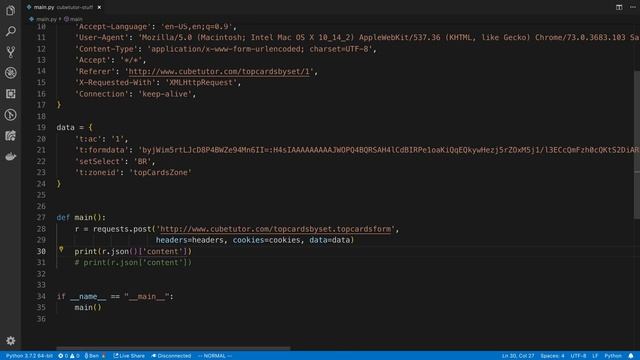The image size is (640, 360).
Task: Open the Explorer view in activity bar
Action: 11,10
